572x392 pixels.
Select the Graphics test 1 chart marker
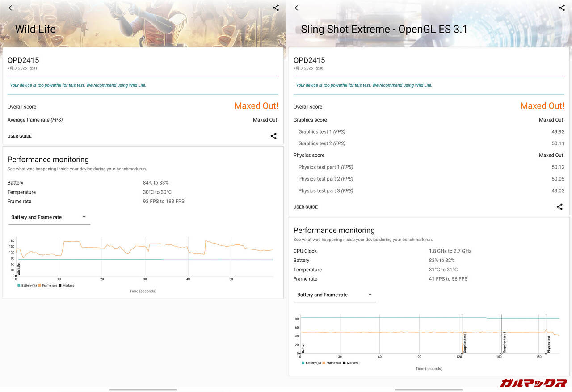462,353
